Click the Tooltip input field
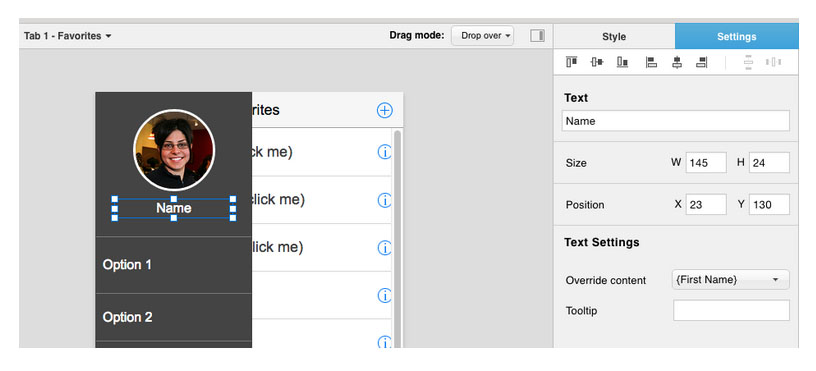This screenshot has height=371, width=816. point(731,311)
